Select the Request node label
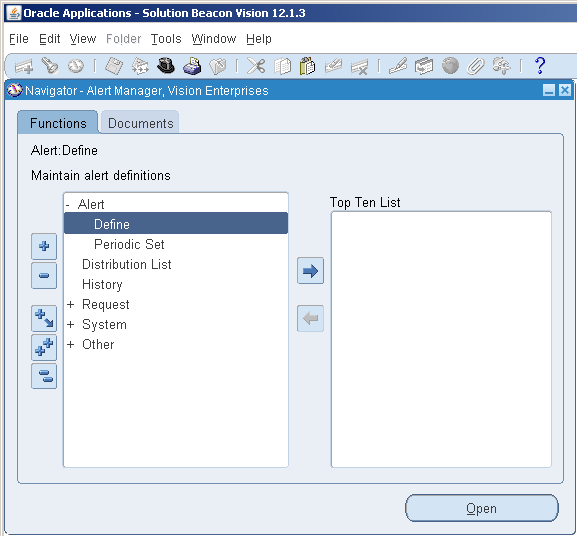The height and width of the screenshot is (536, 577). 106,304
